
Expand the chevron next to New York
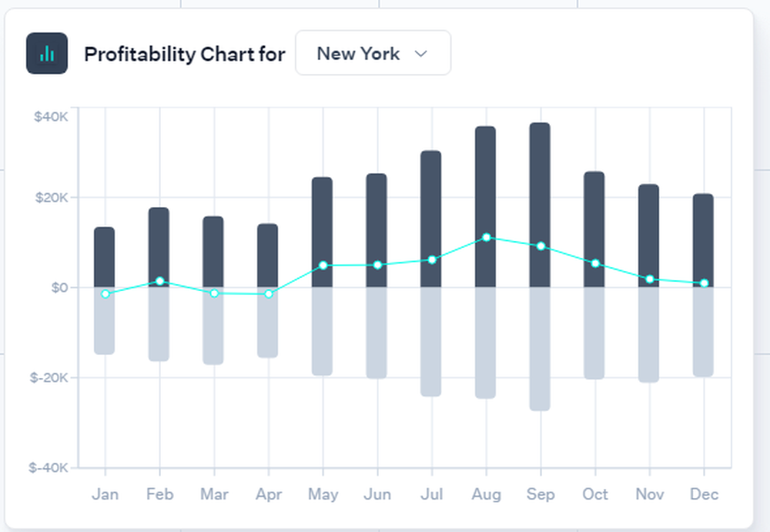420,54
